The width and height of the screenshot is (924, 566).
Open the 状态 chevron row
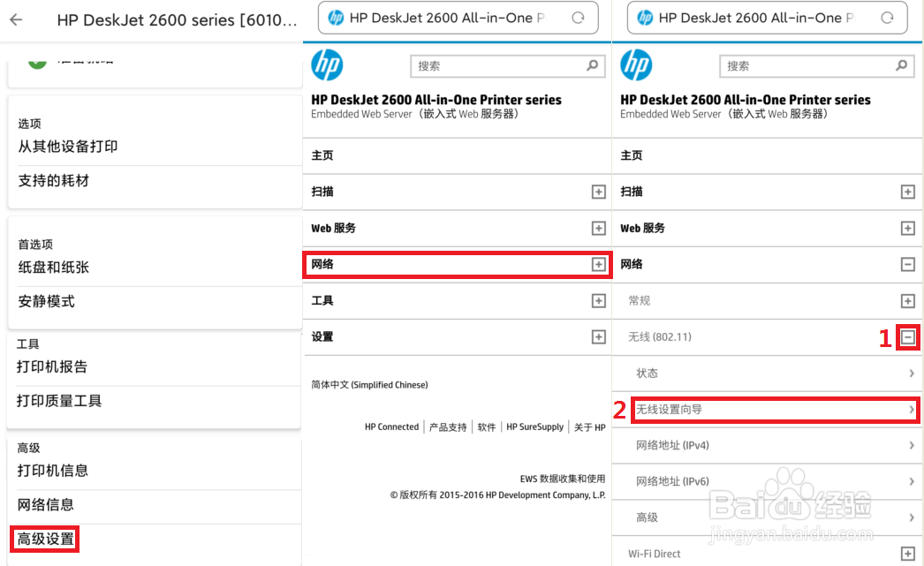coord(768,374)
